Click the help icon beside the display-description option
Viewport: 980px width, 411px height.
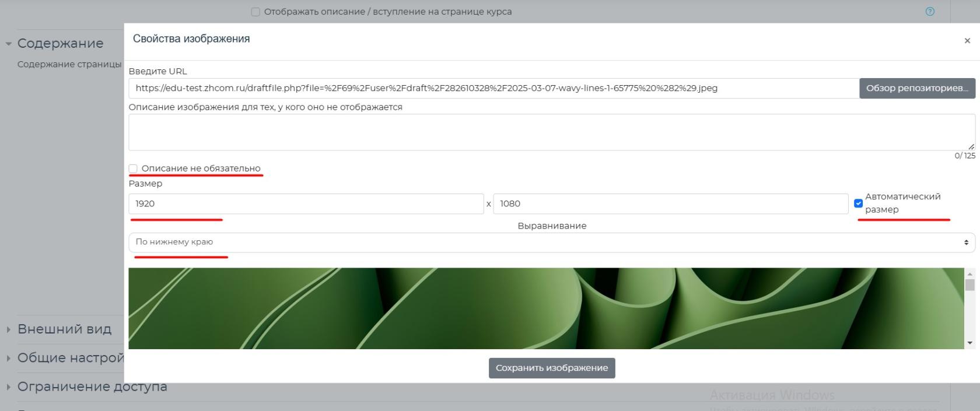pyautogui.click(x=930, y=12)
